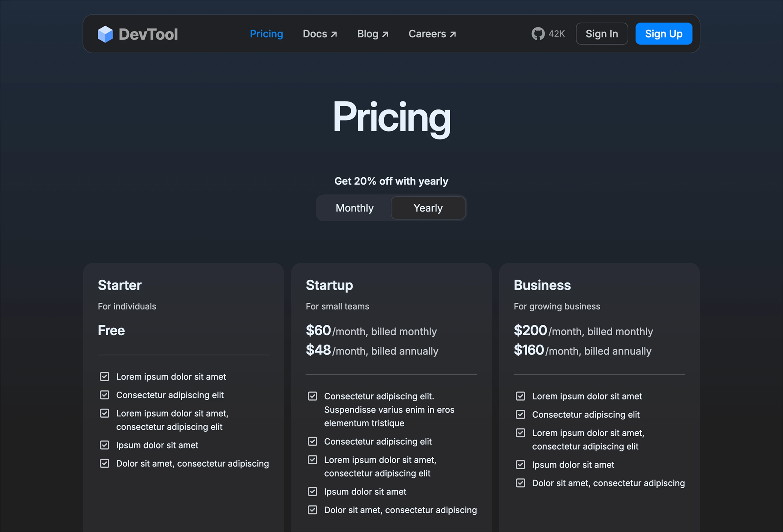783x532 pixels.
Task: Open the Blog navigation link
Action: 373,34
